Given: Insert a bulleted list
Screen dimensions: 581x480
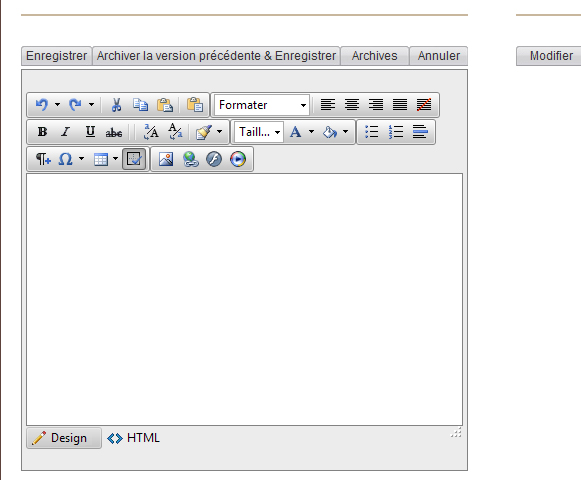Looking at the screenshot, I should pos(372,132).
